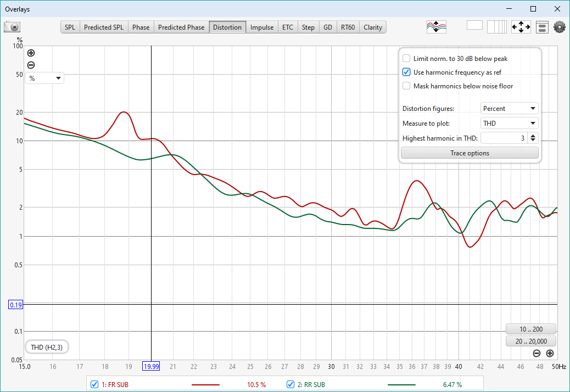570x392 pixels.
Task: Switch to the Step tab
Action: (x=308, y=27)
